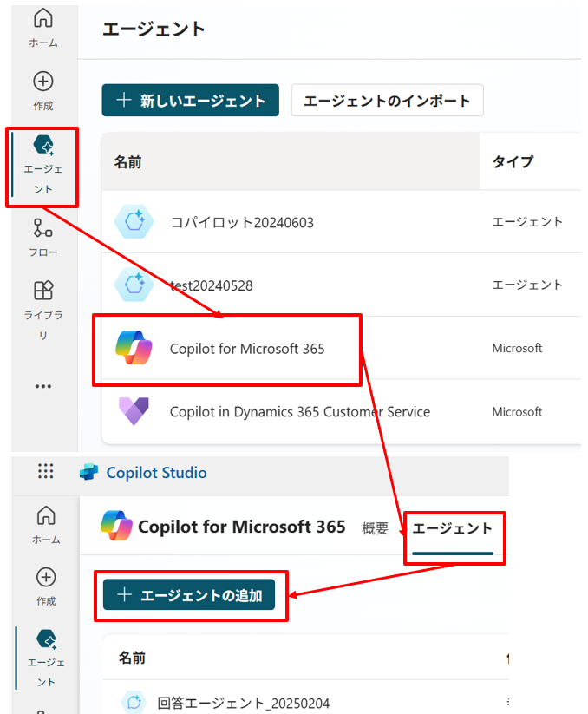588x714 pixels.
Task: Click the Copilot for Microsoft 365 logo in the list
Action: [x=134, y=348]
